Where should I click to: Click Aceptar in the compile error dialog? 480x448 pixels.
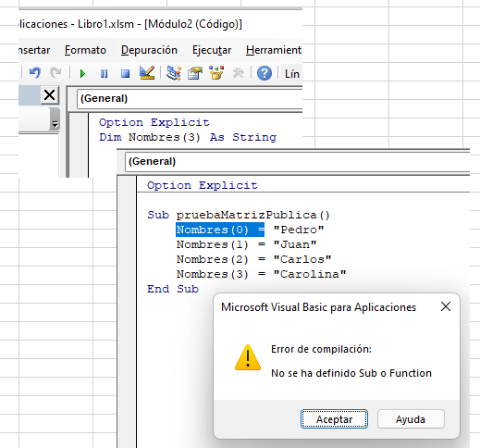click(334, 419)
